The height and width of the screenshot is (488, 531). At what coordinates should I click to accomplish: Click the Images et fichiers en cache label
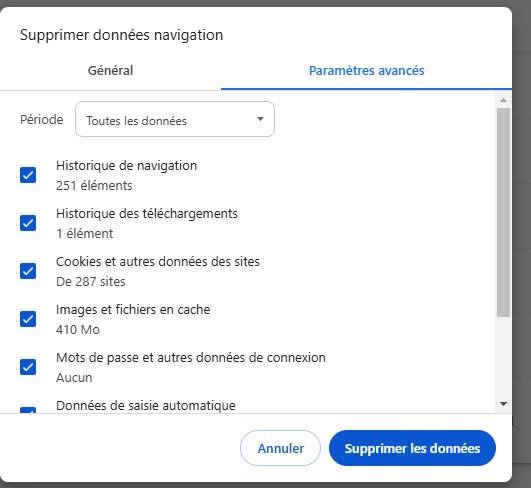(133, 310)
